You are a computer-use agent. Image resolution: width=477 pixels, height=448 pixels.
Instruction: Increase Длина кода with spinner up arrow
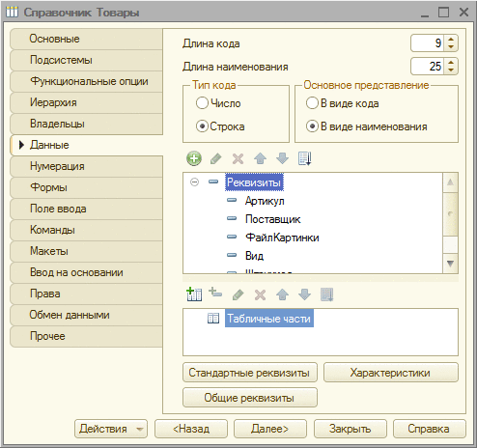(451, 40)
